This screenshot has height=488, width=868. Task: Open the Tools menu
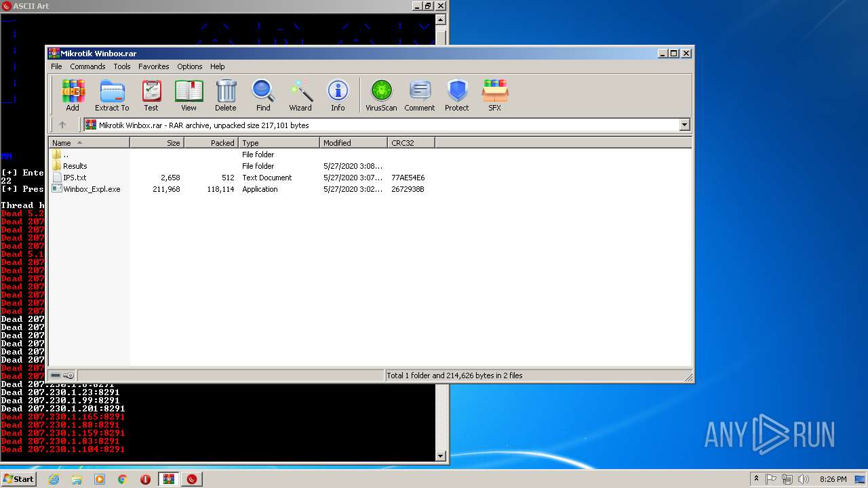tap(122, 66)
